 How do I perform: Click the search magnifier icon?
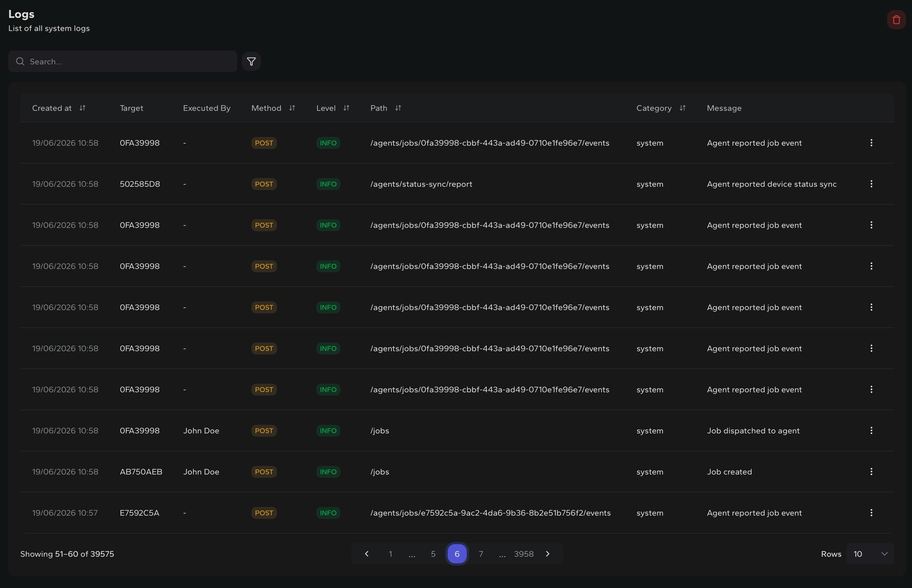click(20, 61)
